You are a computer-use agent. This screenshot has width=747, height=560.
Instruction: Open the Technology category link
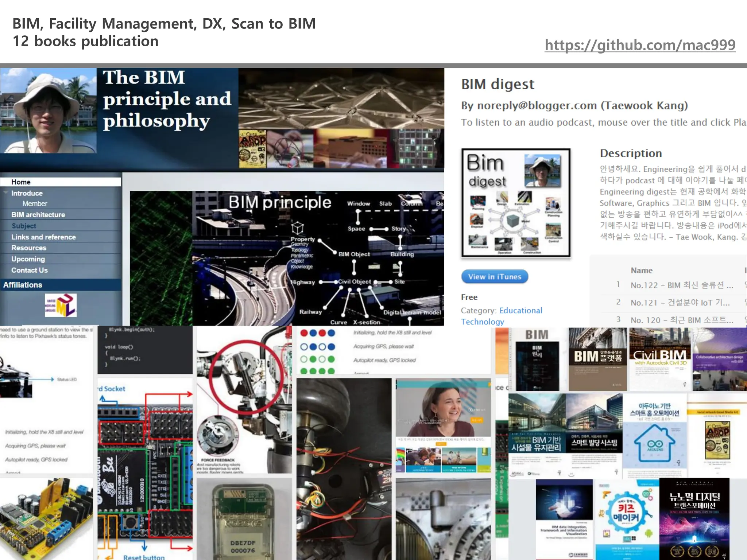482,322
